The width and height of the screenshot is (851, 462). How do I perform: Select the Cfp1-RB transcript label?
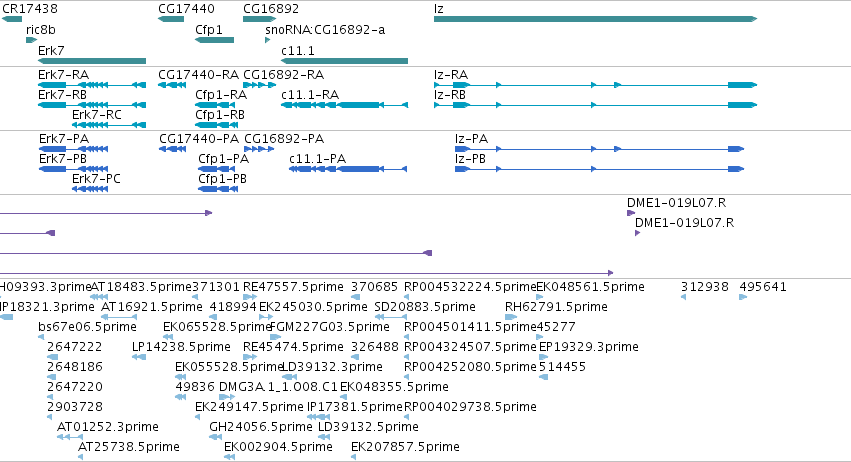point(220,115)
